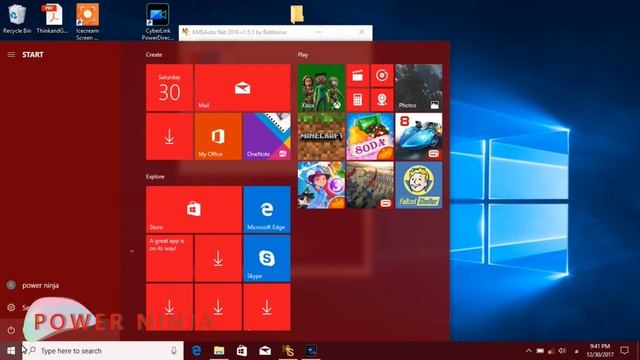Open Settings gear in Start menu
640x360 pixels.
11,307
